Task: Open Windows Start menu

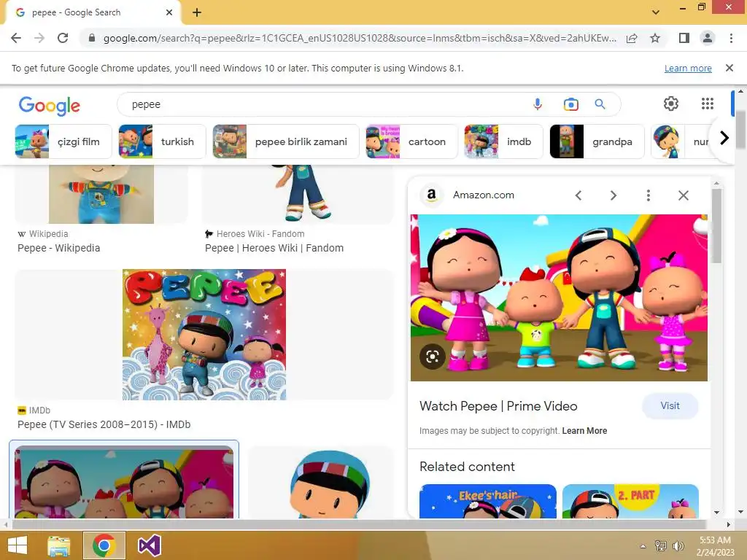Action: tap(18, 545)
